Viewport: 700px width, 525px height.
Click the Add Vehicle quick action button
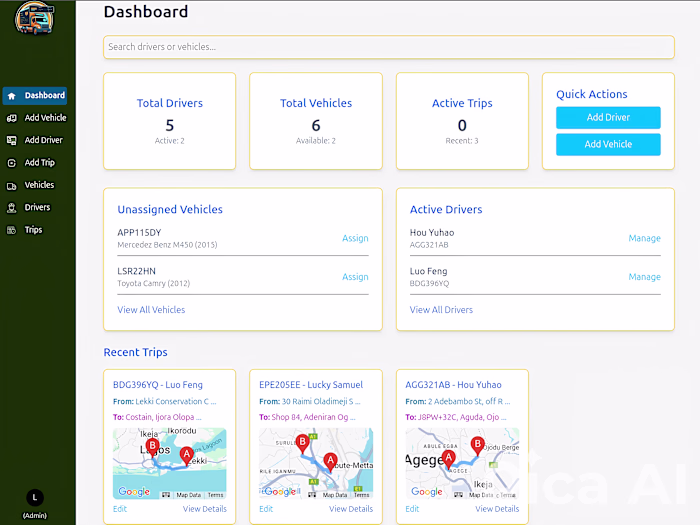click(608, 144)
